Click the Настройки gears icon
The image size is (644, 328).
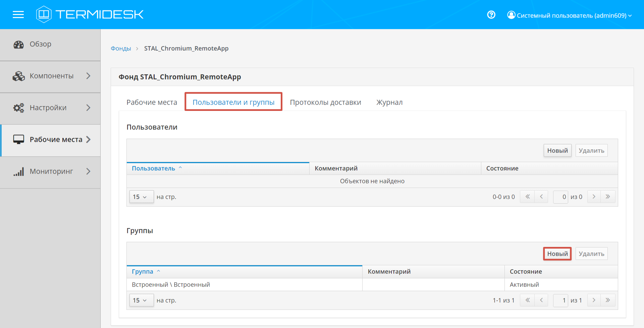pos(18,108)
